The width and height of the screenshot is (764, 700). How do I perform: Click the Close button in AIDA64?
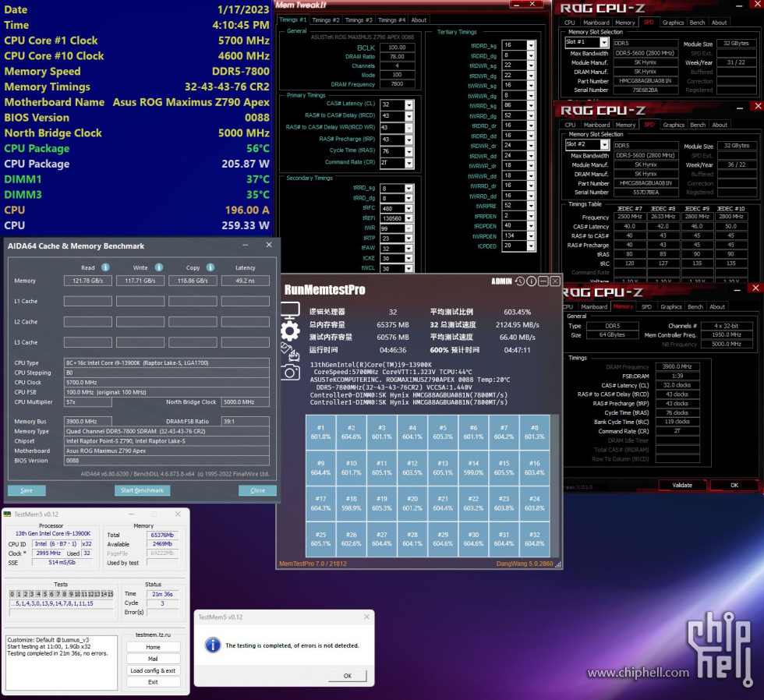click(257, 490)
